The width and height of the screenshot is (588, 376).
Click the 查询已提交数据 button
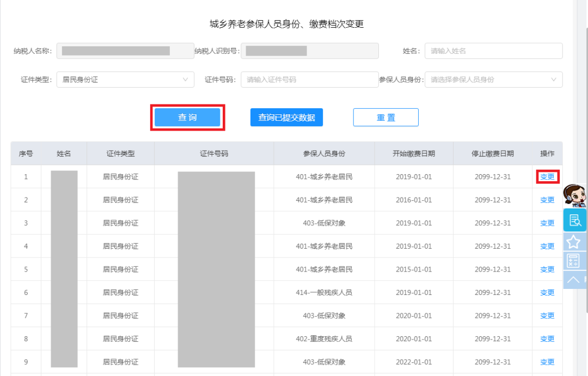coord(286,118)
